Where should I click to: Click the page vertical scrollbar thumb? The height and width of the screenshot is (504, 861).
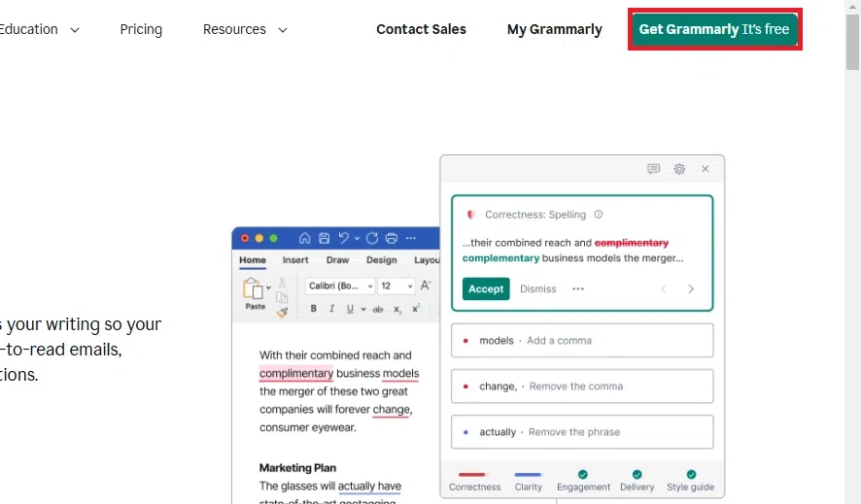click(x=852, y=43)
